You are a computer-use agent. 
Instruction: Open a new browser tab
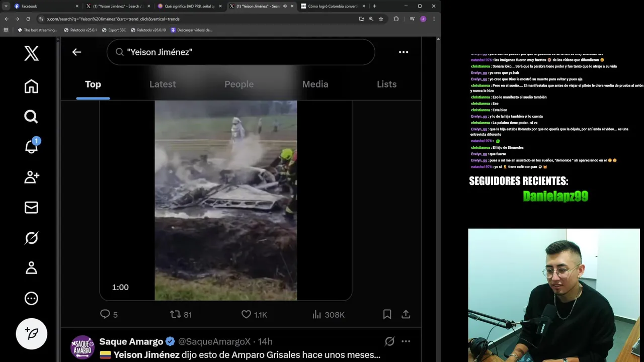coord(374,6)
